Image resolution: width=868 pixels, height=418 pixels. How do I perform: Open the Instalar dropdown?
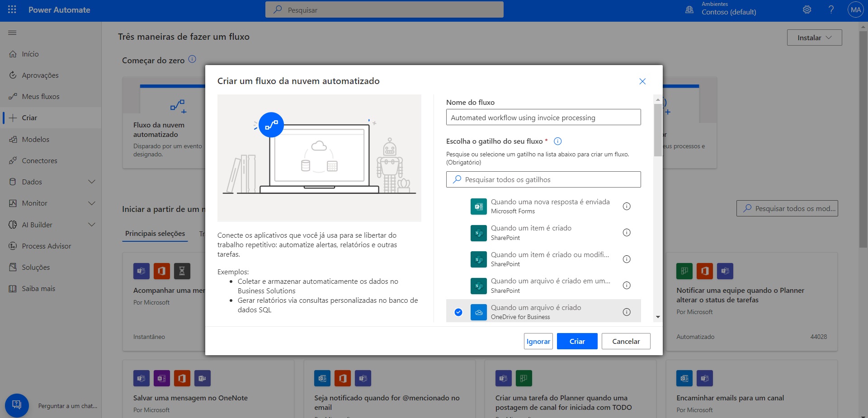[x=814, y=38]
